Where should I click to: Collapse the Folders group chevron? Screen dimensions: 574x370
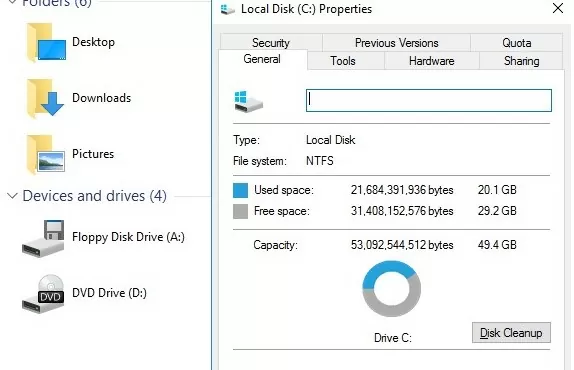12,2
